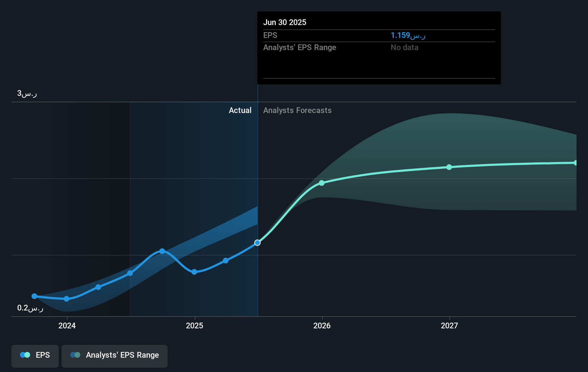Select the 2027 forecast data point marker
The height and width of the screenshot is (372, 588).
449,167
